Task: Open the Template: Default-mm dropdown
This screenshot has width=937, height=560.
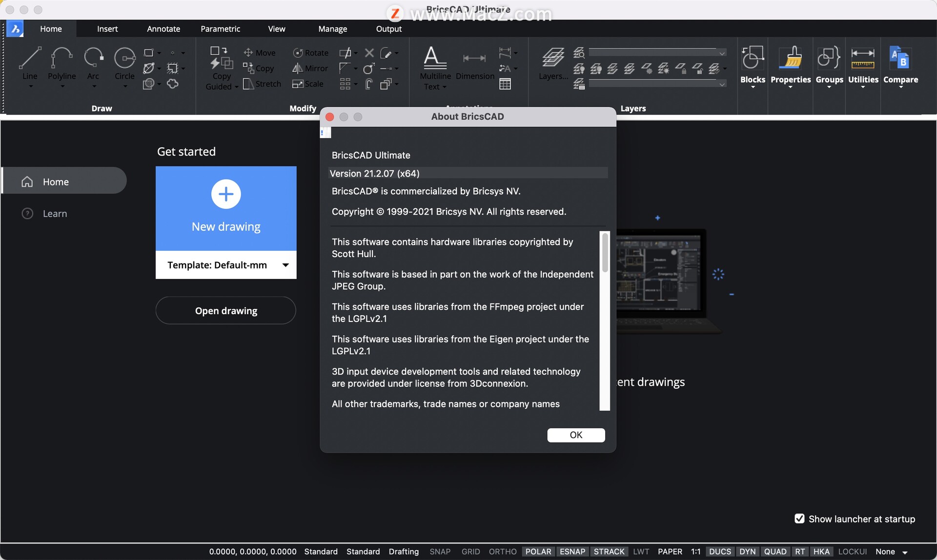Action: click(x=226, y=265)
